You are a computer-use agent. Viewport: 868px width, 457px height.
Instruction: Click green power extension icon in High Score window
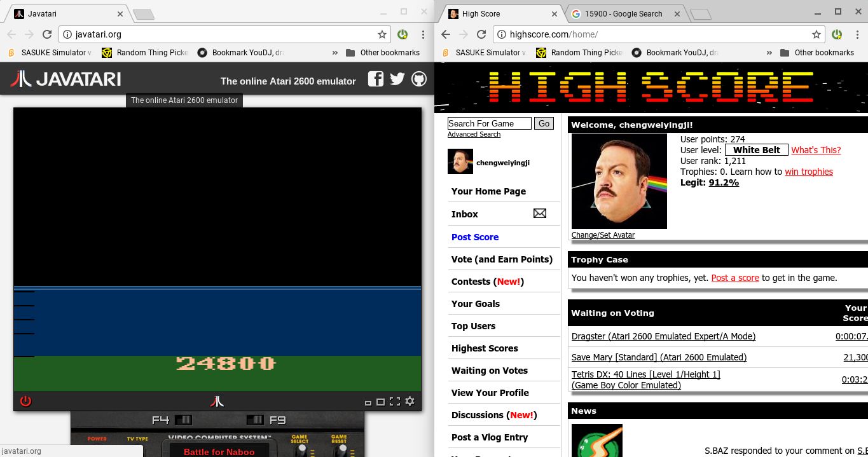[837, 34]
